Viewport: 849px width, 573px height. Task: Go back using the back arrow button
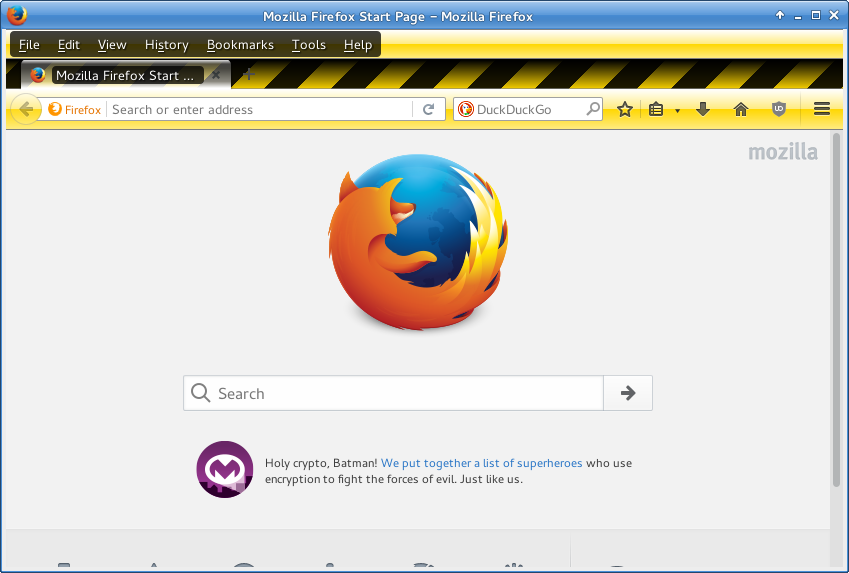click(x=25, y=109)
